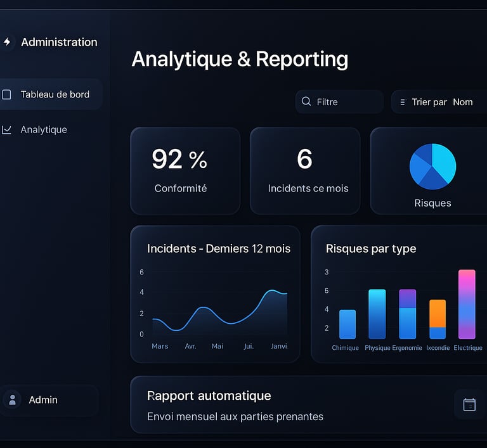Click the sort lines icon beside Trier par
This screenshot has width=487, height=448.
[x=403, y=102]
